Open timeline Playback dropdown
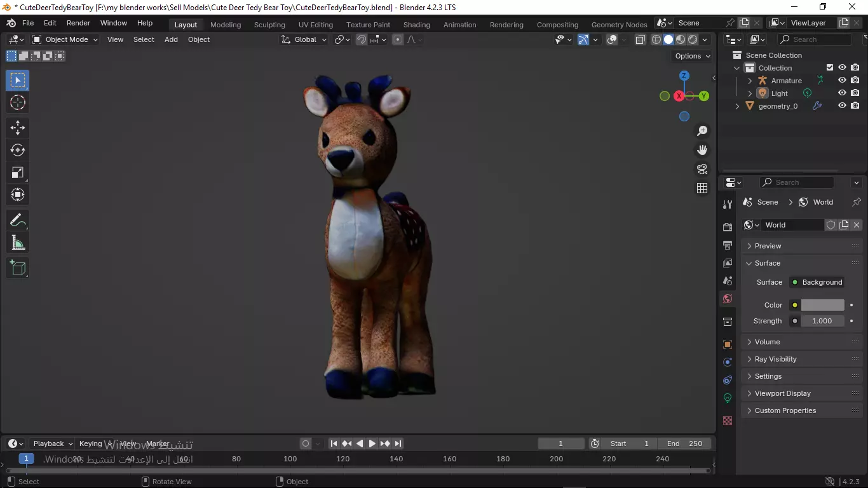868x488 pixels. [x=53, y=444]
